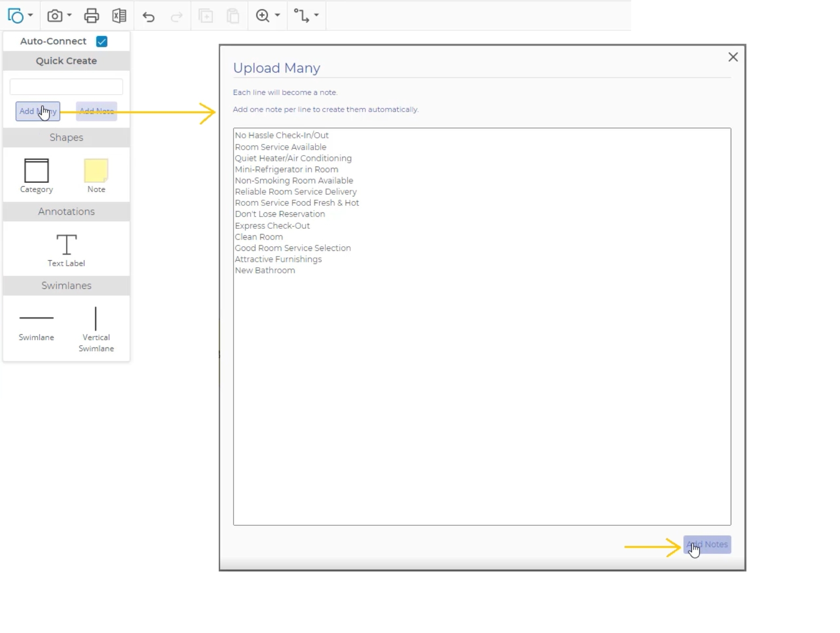
Task: Click the Quick Create section header
Action: point(66,61)
